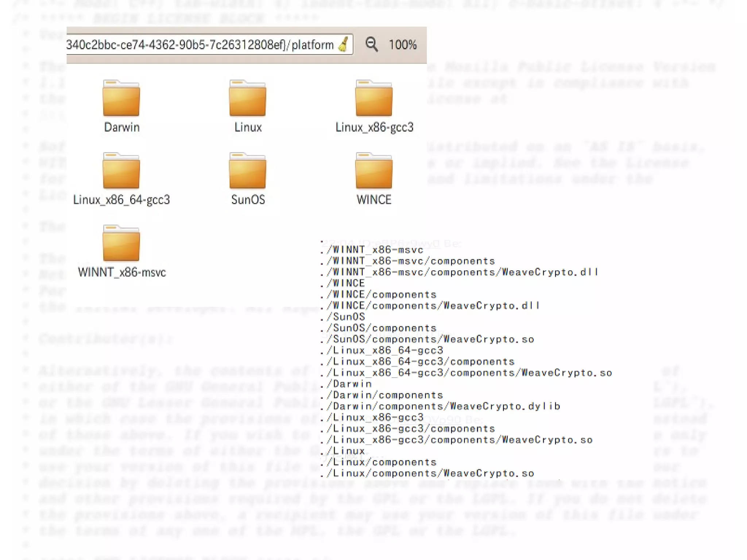This screenshot has height=560, width=747.
Task: Open the Darwin folder icon
Action: click(121, 99)
